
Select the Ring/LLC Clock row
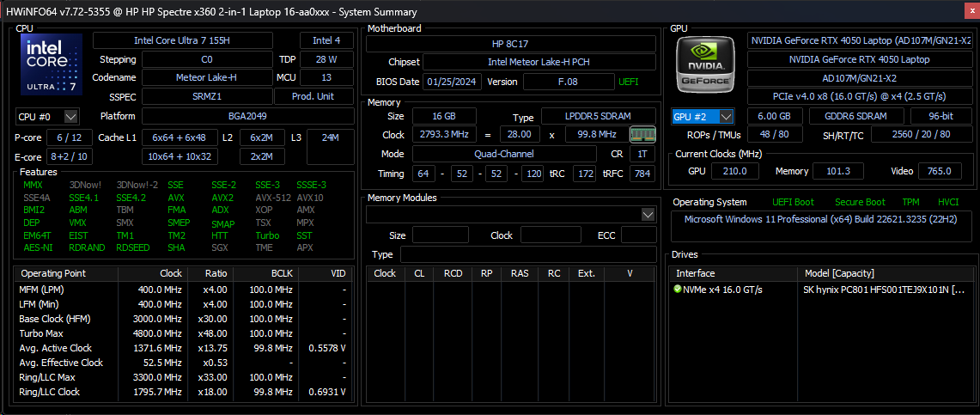182,392
